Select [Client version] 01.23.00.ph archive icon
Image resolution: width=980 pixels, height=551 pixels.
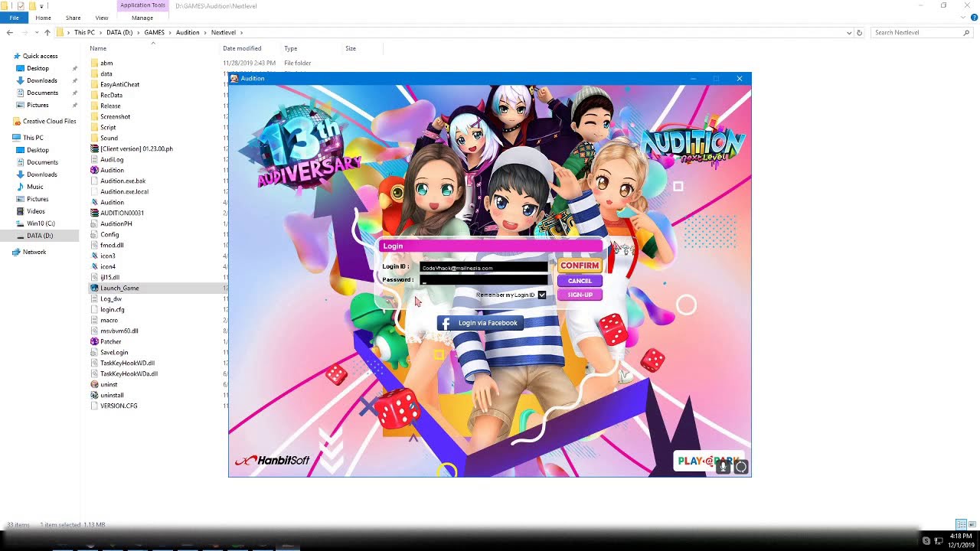(x=94, y=148)
